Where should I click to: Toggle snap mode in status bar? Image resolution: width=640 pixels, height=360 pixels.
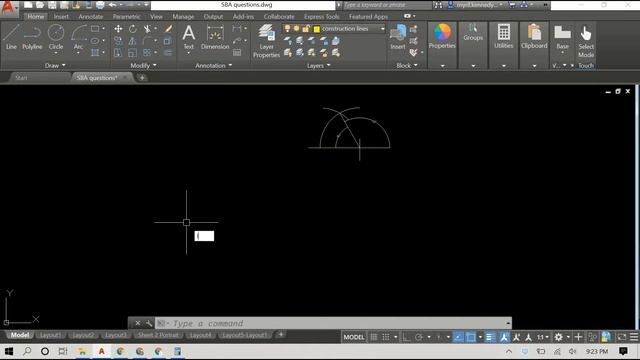coord(386,337)
